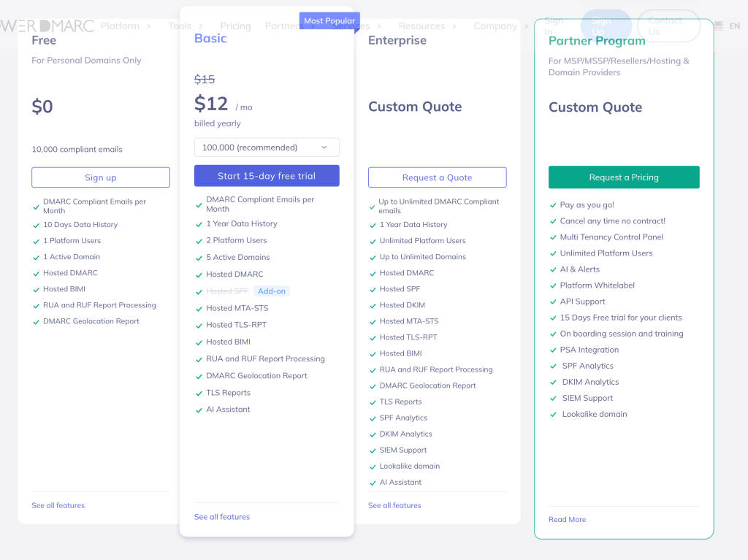Open the 100,000 (recommended) email volume dropdown
Screen dimensions: 748x560
266,147
